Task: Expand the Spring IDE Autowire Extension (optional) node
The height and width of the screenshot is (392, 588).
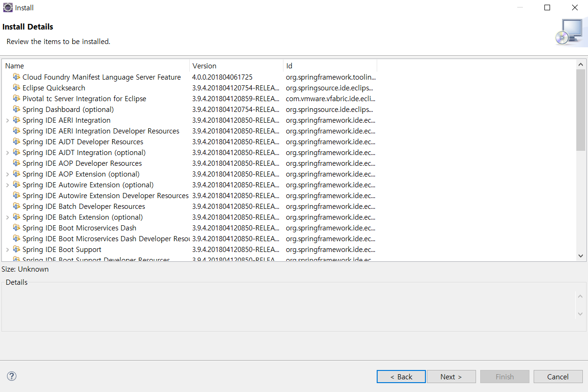Action: click(7, 185)
